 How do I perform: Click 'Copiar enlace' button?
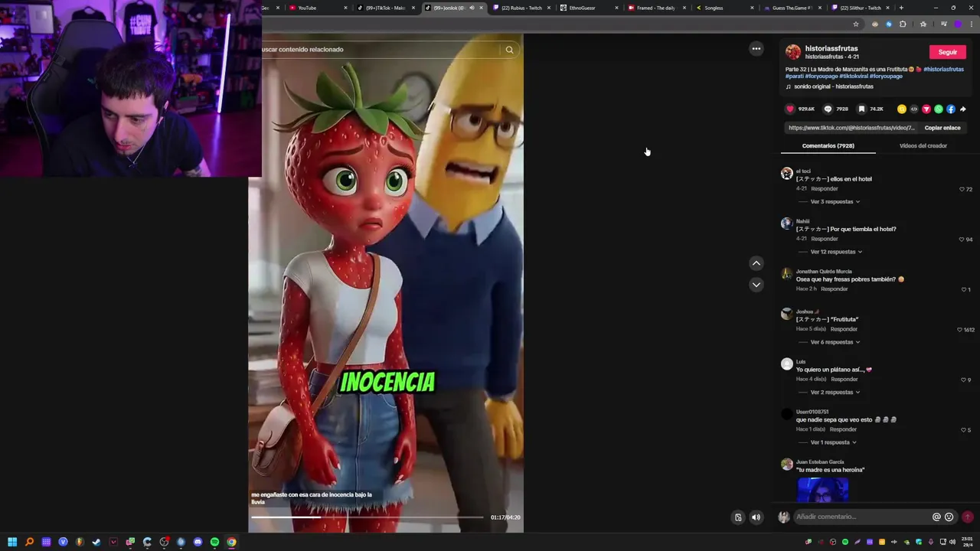(942, 128)
